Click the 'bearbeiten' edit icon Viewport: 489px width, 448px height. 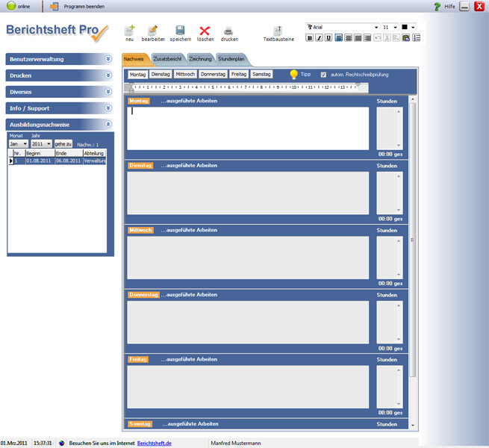click(153, 31)
